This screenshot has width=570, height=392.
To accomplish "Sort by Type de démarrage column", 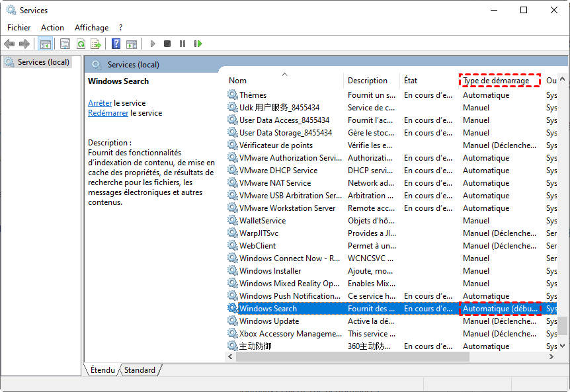I will tap(496, 81).
